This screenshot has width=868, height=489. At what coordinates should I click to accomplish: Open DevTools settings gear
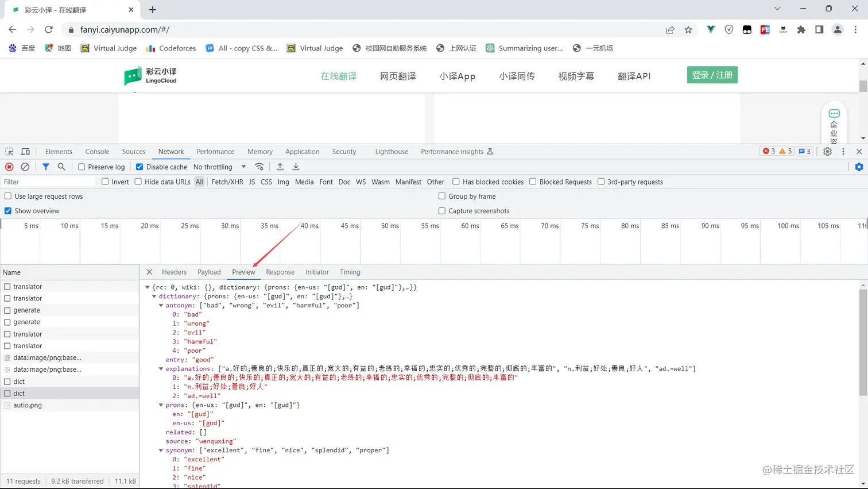(x=827, y=152)
